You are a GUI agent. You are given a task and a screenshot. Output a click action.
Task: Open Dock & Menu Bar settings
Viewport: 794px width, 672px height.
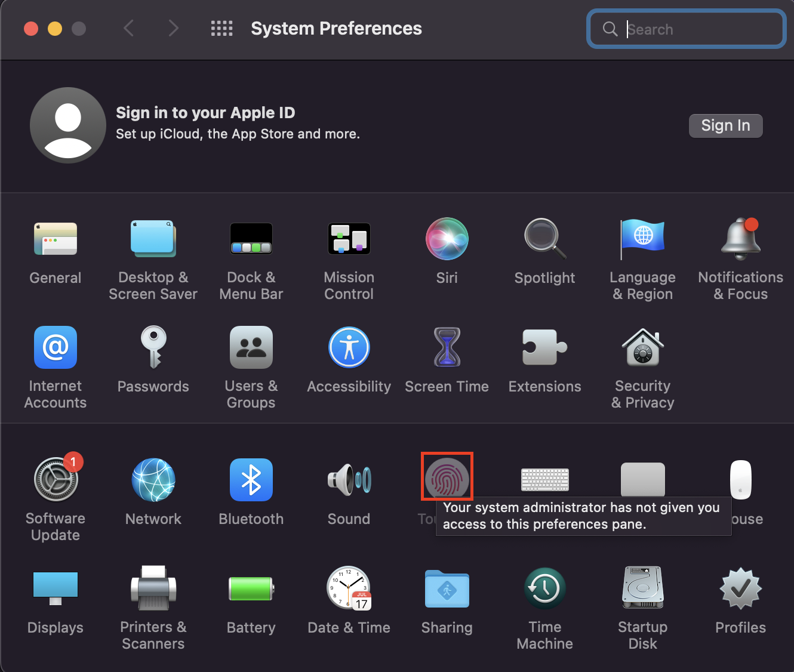click(x=251, y=239)
